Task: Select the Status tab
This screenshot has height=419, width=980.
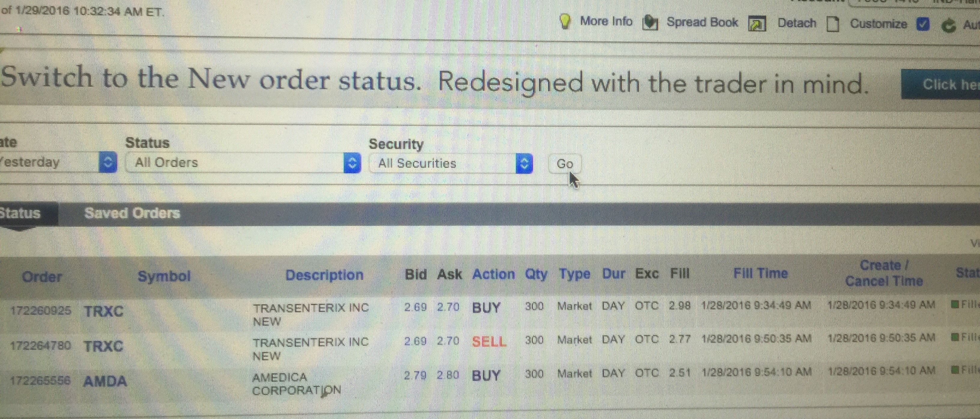Action: [21, 213]
